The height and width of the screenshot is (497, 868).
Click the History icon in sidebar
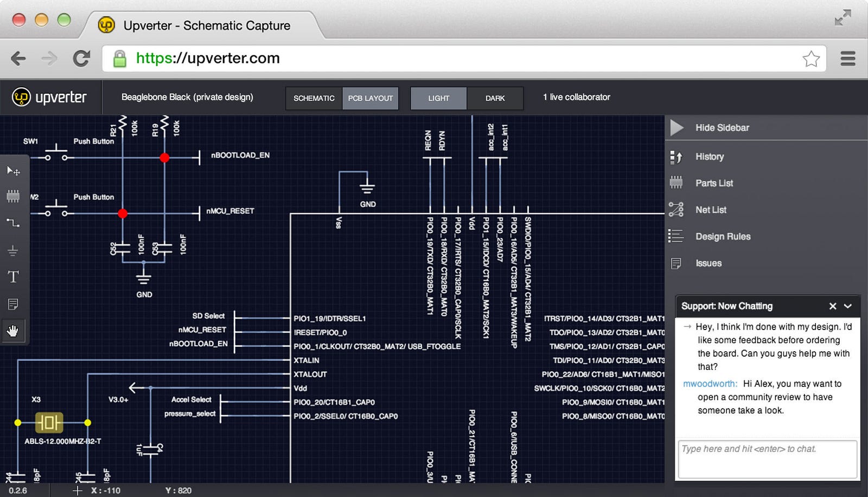676,157
